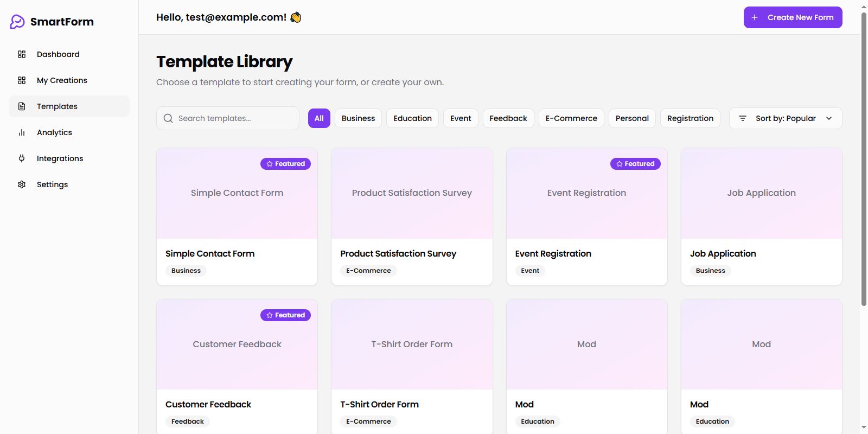Click the sort filter lines icon
868x434 pixels.
coord(743,118)
